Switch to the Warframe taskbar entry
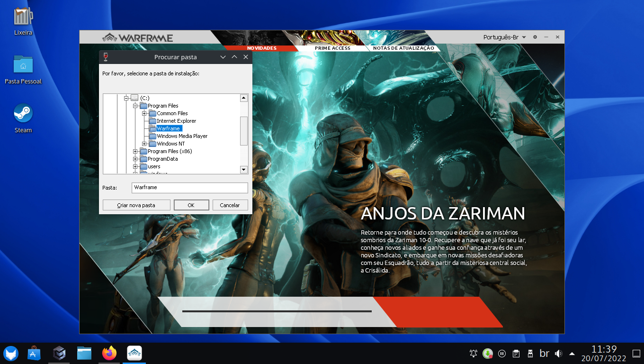Viewport: 644px width, 364px height. coord(134,353)
